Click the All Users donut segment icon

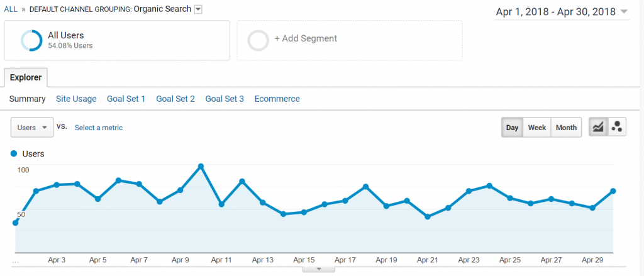tap(31, 41)
